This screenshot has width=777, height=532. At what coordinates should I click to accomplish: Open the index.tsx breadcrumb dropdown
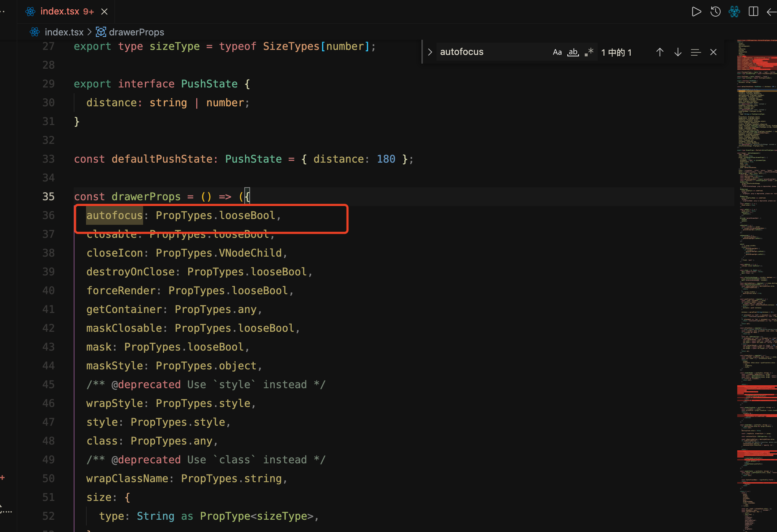pos(64,32)
